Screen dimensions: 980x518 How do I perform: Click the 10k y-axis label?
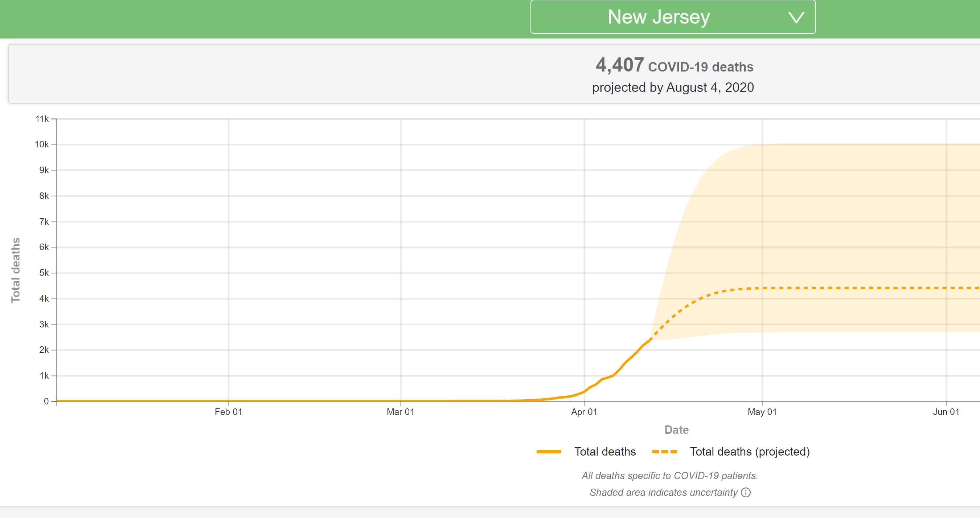point(41,144)
